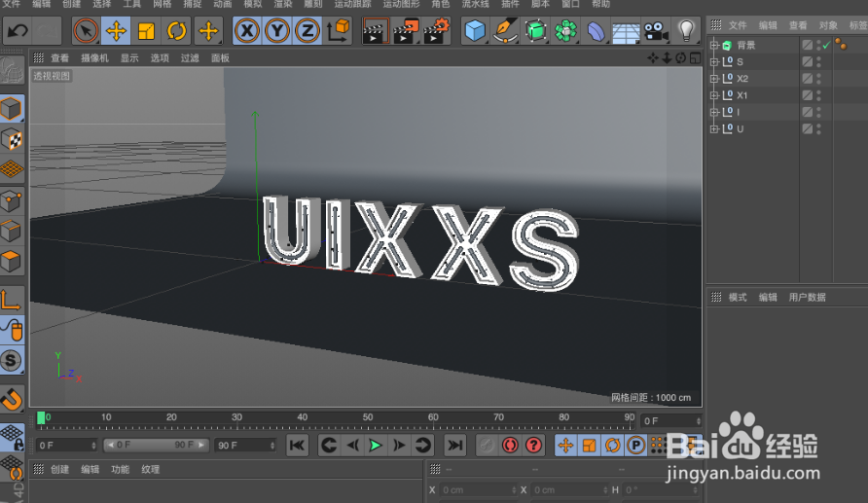The width and height of the screenshot is (868, 503).
Task: Switch to Points mode on left sidebar
Action: [12, 200]
